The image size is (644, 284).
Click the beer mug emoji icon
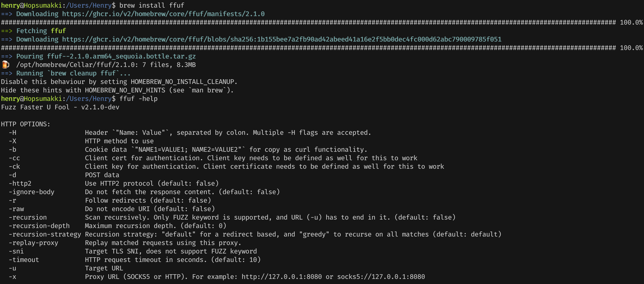[x=5, y=65]
